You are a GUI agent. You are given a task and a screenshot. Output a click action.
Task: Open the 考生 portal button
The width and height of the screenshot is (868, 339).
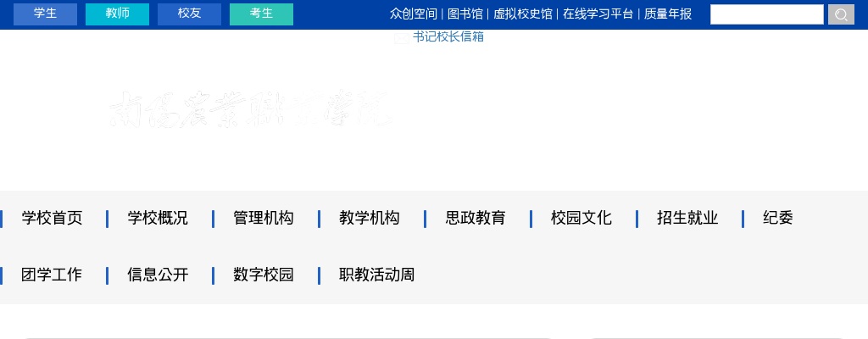click(x=261, y=14)
